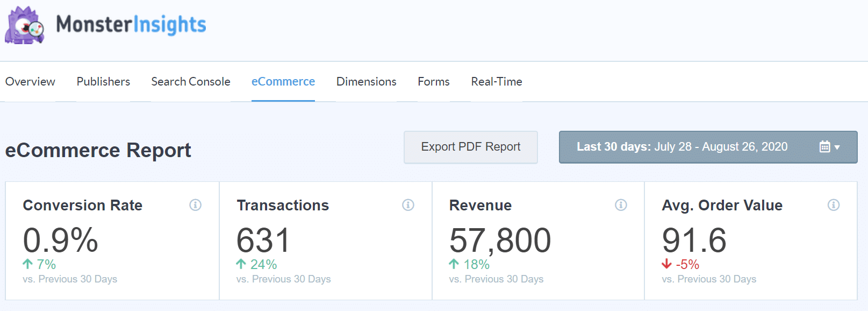Click the Conversion Rate info icon
The width and height of the screenshot is (868, 311).
(x=195, y=205)
